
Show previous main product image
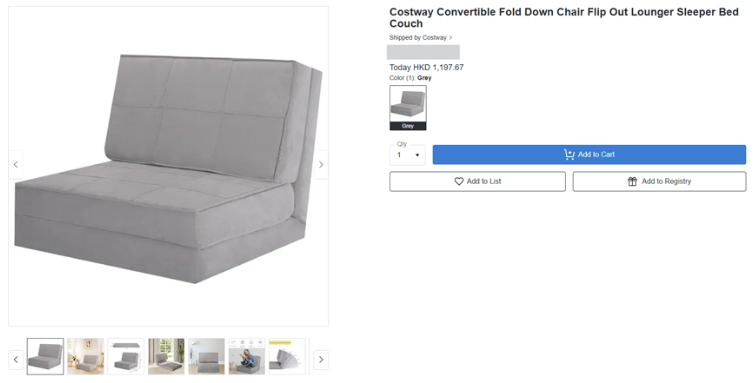point(16,165)
